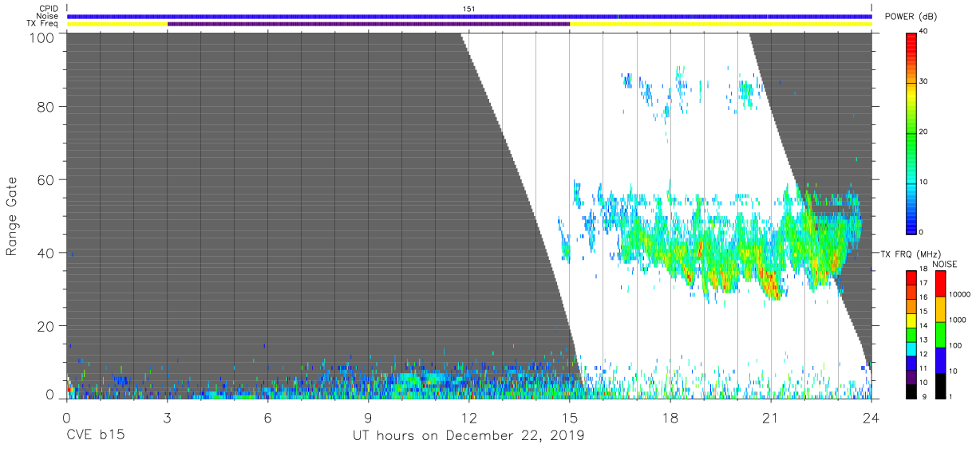The height and width of the screenshot is (452, 980).
Task: Select the red swatch of the noise legend
Action: click(x=940, y=284)
